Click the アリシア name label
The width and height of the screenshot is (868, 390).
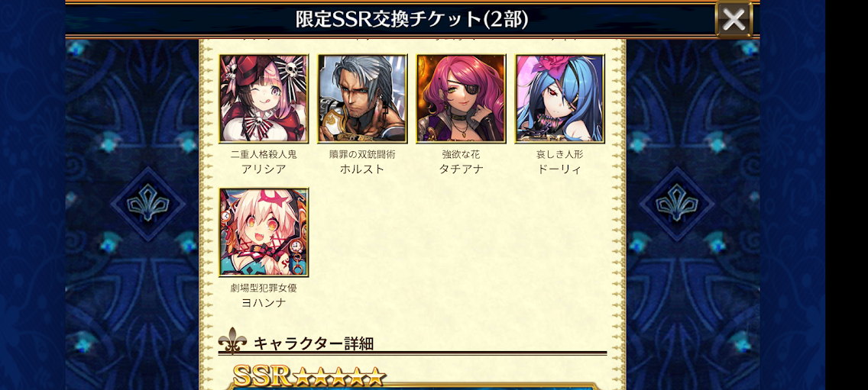coord(264,169)
